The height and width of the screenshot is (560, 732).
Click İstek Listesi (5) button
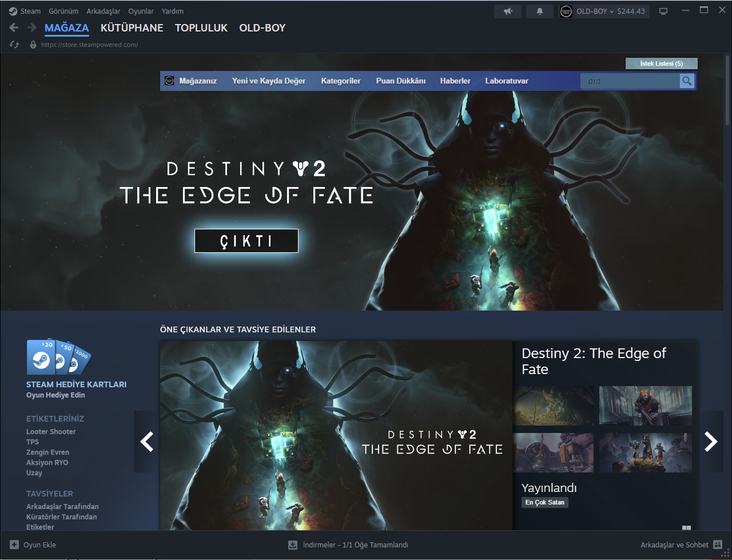tap(662, 63)
